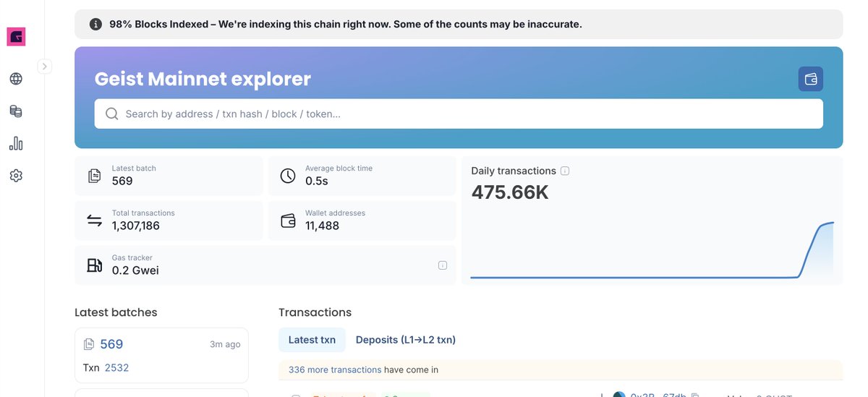Open the Latest batch 569 stat card
This screenshot has width=868, height=397.
click(169, 176)
